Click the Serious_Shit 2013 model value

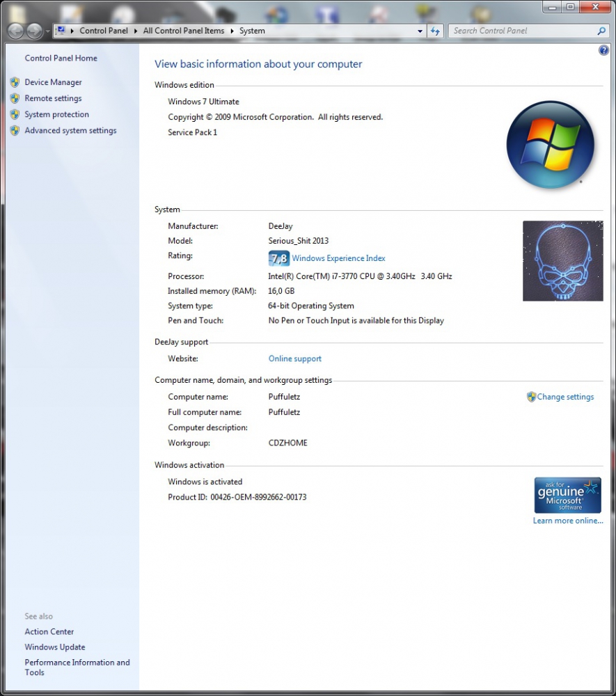point(298,241)
